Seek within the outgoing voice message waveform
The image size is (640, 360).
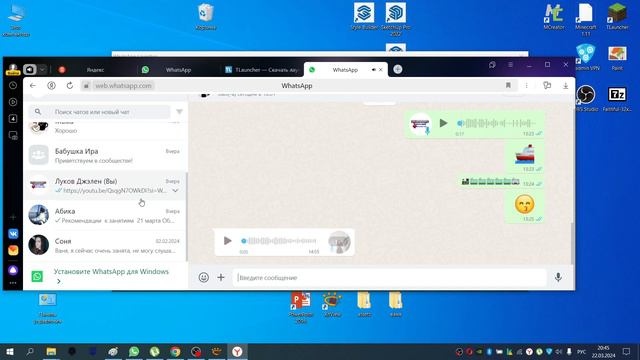pos(496,123)
